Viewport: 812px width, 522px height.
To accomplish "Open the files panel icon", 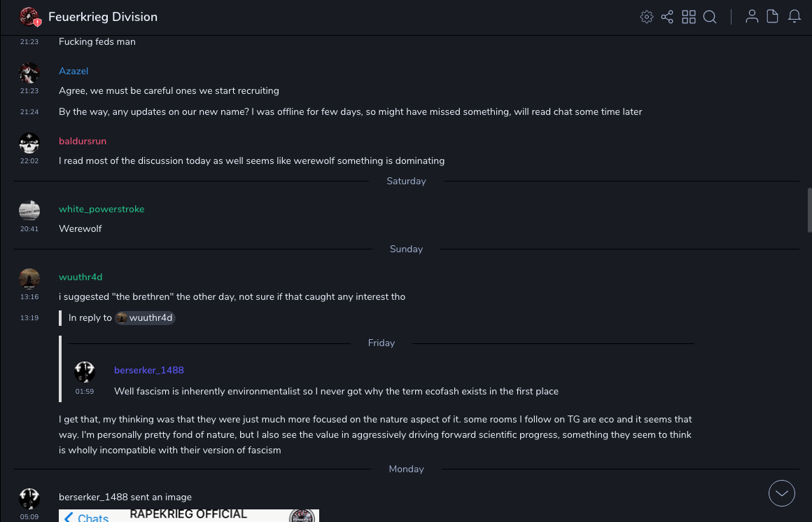I will (x=773, y=17).
